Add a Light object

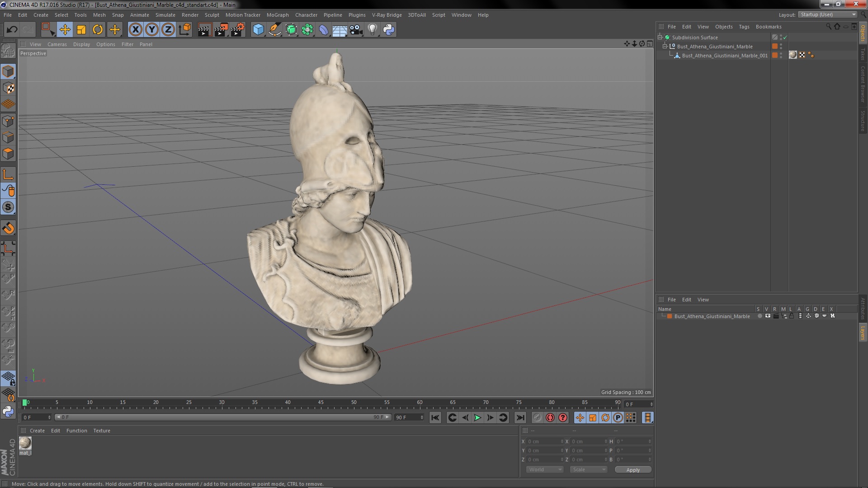pos(372,30)
